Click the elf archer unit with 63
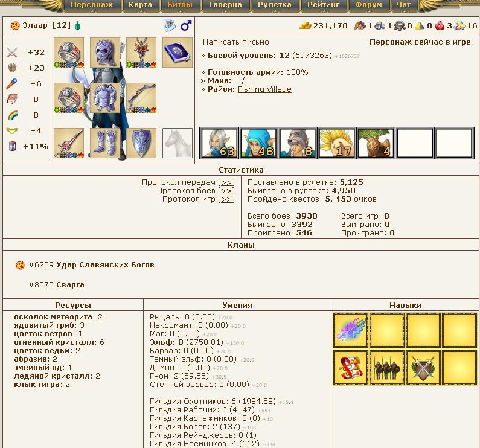The image size is (480, 448). [x=219, y=143]
